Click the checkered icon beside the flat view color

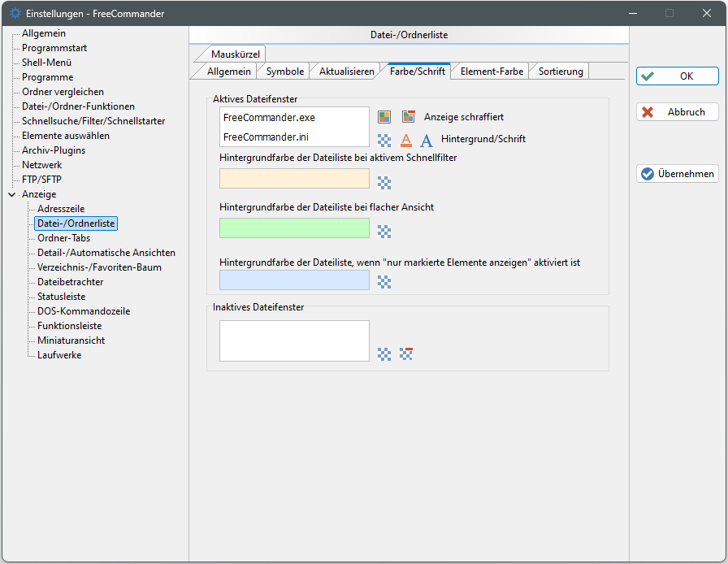pos(384,232)
